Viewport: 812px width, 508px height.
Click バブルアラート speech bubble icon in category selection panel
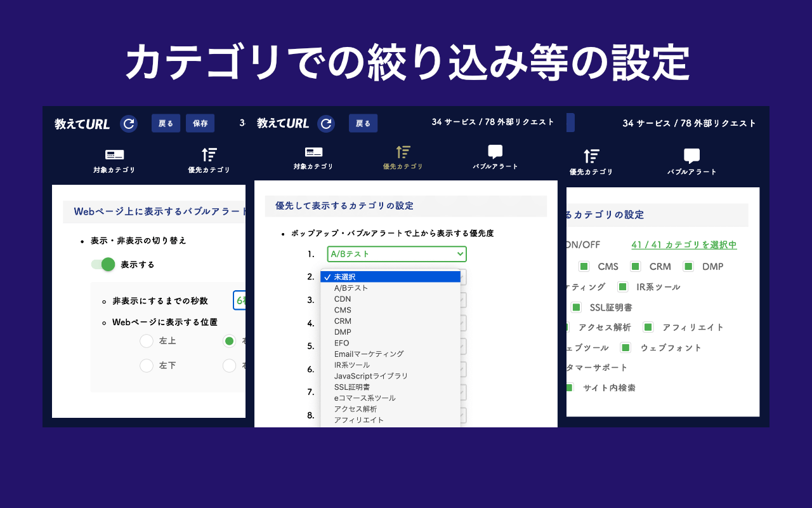tap(691, 156)
